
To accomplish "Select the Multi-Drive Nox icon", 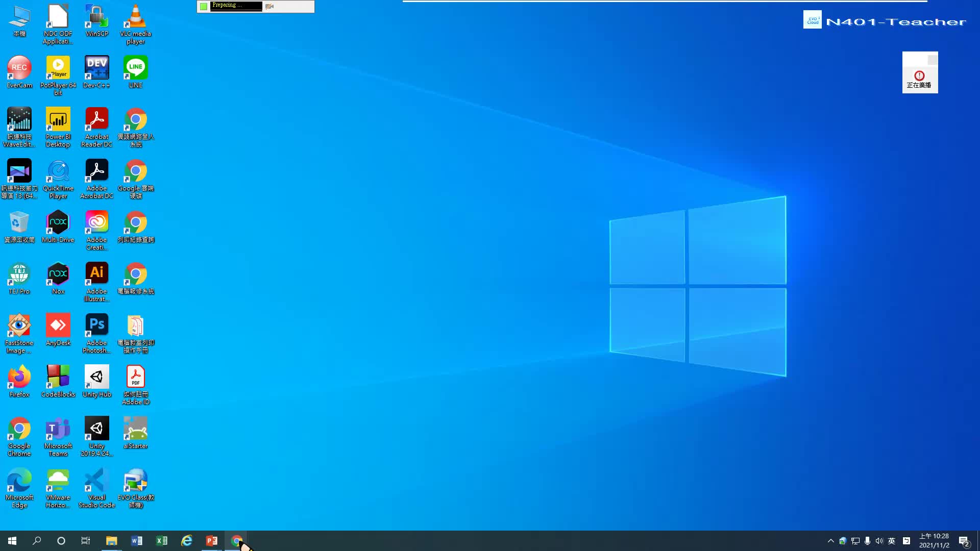I will (58, 227).
